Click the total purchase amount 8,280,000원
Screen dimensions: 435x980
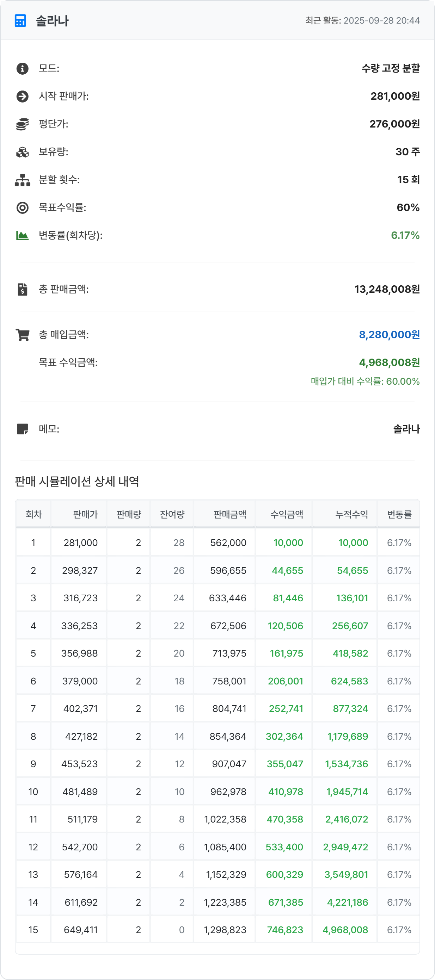(389, 335)
